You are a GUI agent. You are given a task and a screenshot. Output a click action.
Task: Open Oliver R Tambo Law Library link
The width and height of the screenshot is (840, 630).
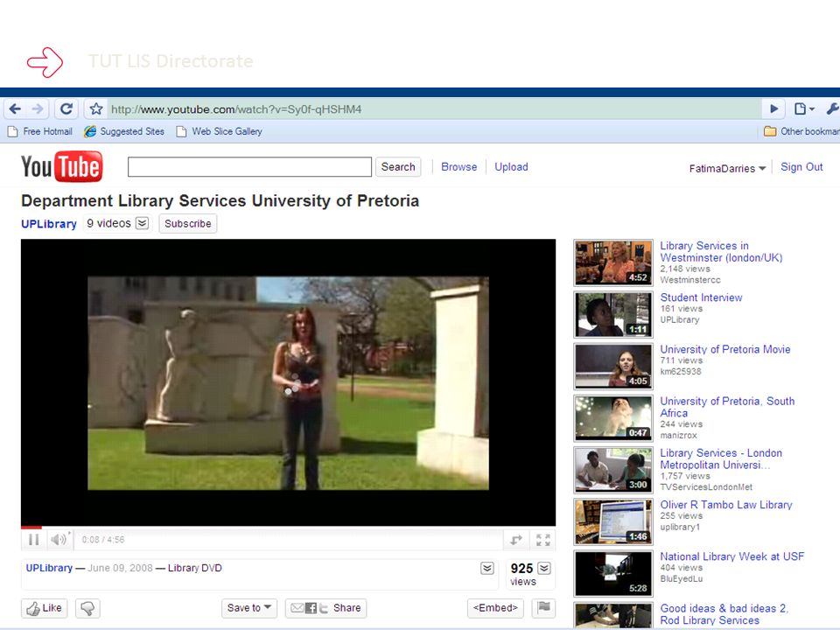[x=726, y=505]
